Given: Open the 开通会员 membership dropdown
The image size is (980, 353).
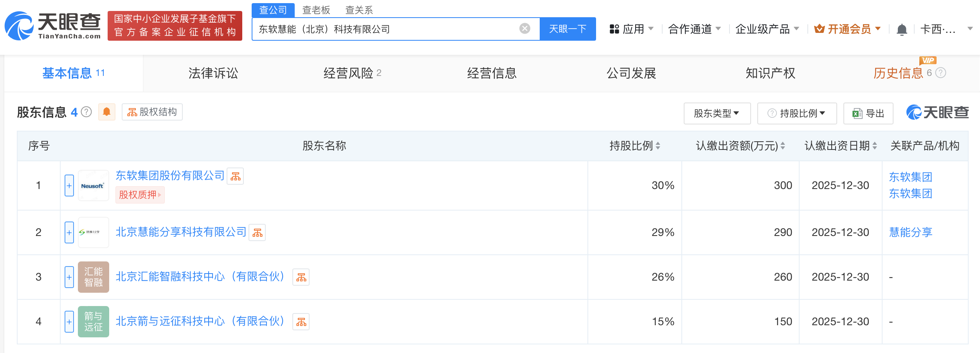Looking at the screenshot, I should pos(847,29).
